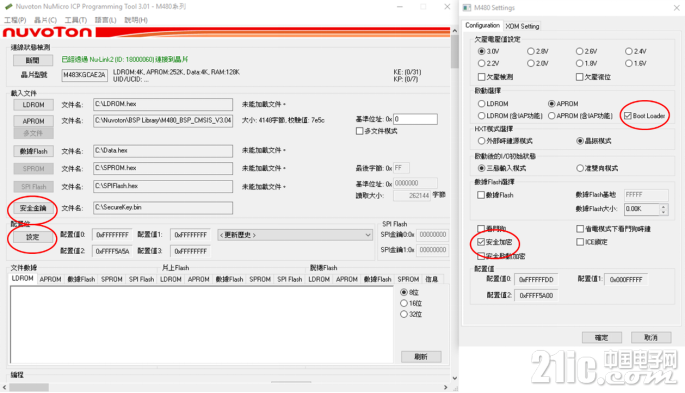Close the M480 Settings dialog

(676, 7)
